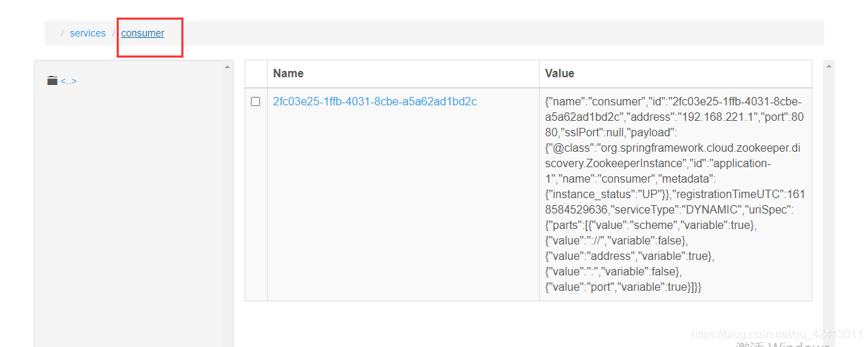Click the left tree panel scroll-up arrow
Viewport: 868px width, 347px height.
[x=227, y=67]
